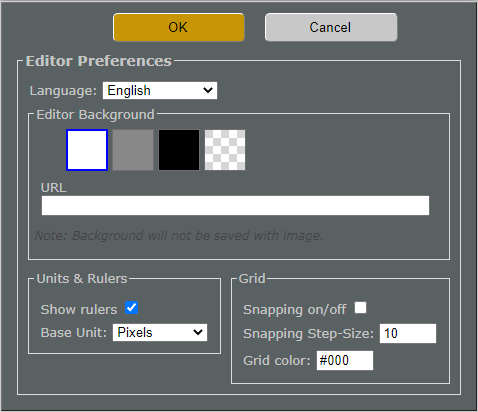Click the Grid color field showing #000

345,360
